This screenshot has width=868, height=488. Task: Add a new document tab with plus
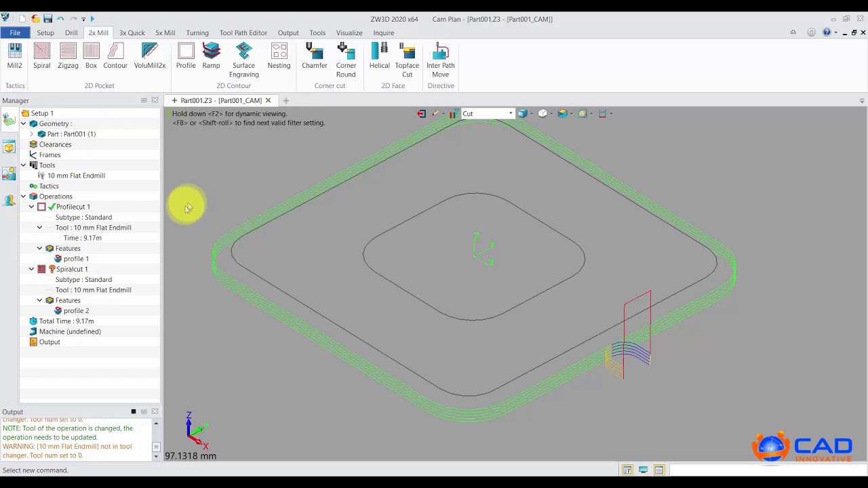click(x=286, y=100)
